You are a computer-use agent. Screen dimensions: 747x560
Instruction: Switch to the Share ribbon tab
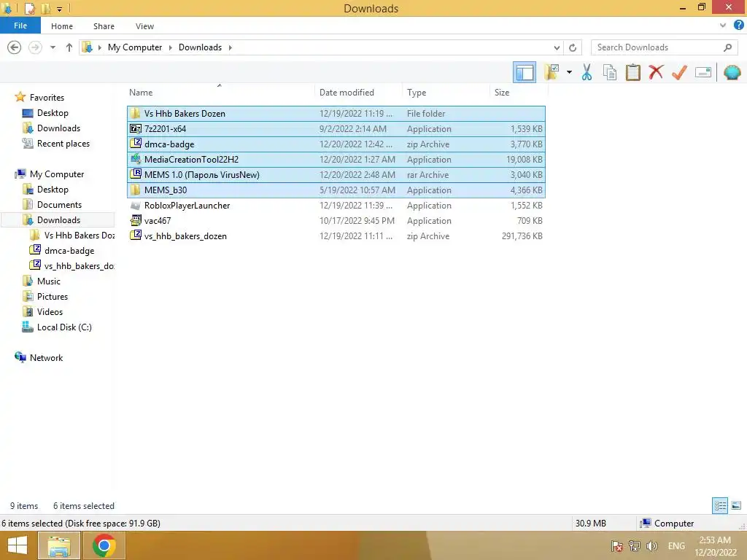pyautogui.click(x=104, y=26)
